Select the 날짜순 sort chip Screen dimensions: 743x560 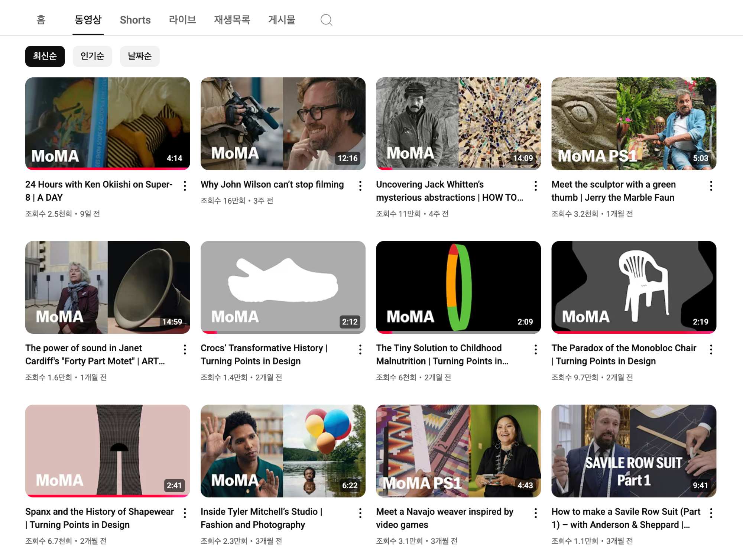[140, 56]
